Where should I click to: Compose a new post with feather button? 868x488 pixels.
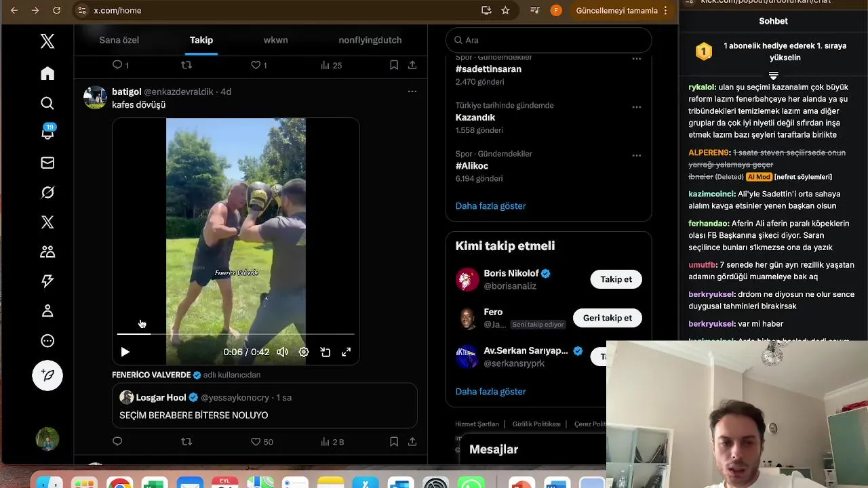47,375
